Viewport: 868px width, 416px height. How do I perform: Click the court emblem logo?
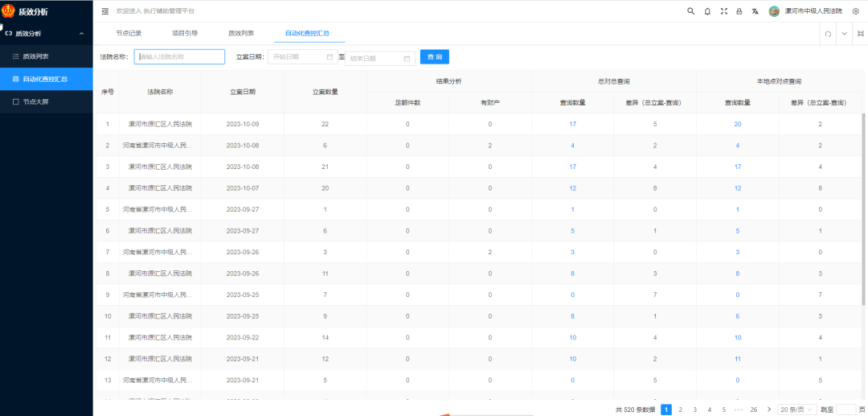click(8, 11)
